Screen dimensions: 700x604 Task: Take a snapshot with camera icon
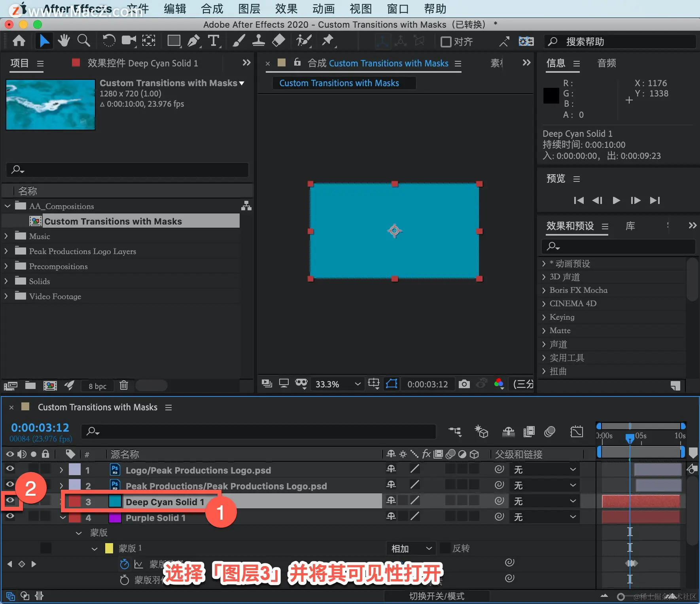pyautogui.click(x=464, y=384)
